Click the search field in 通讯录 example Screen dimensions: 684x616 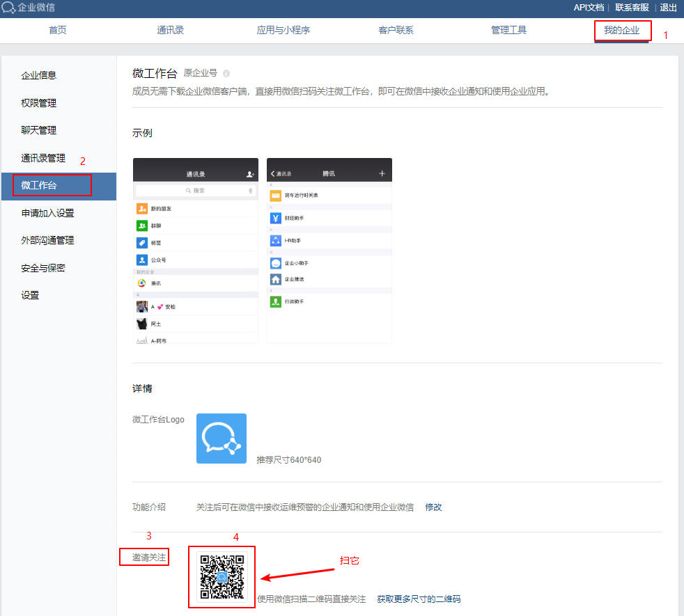[x=196, y=191]
